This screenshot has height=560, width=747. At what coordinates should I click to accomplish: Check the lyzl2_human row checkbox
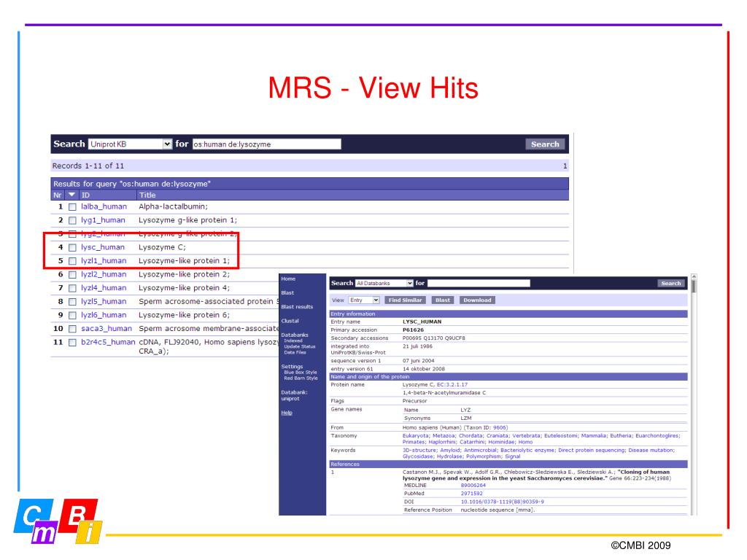[72, 275]
